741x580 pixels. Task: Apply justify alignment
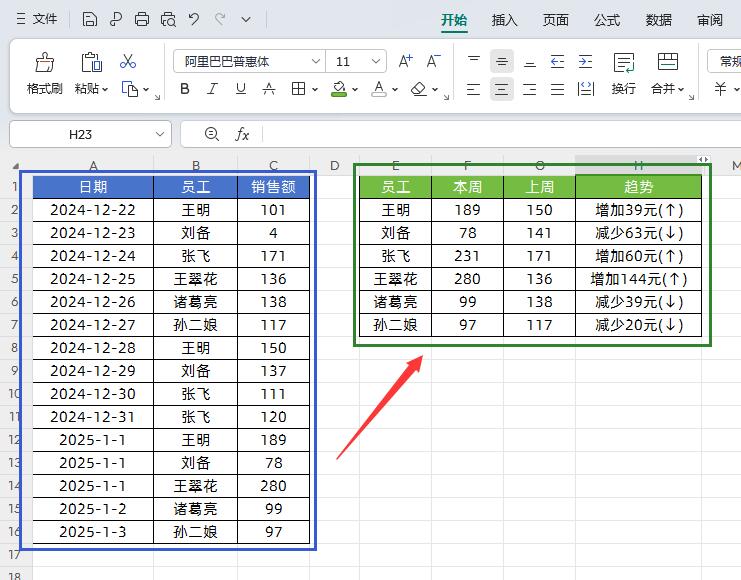[x=558, y=89]
